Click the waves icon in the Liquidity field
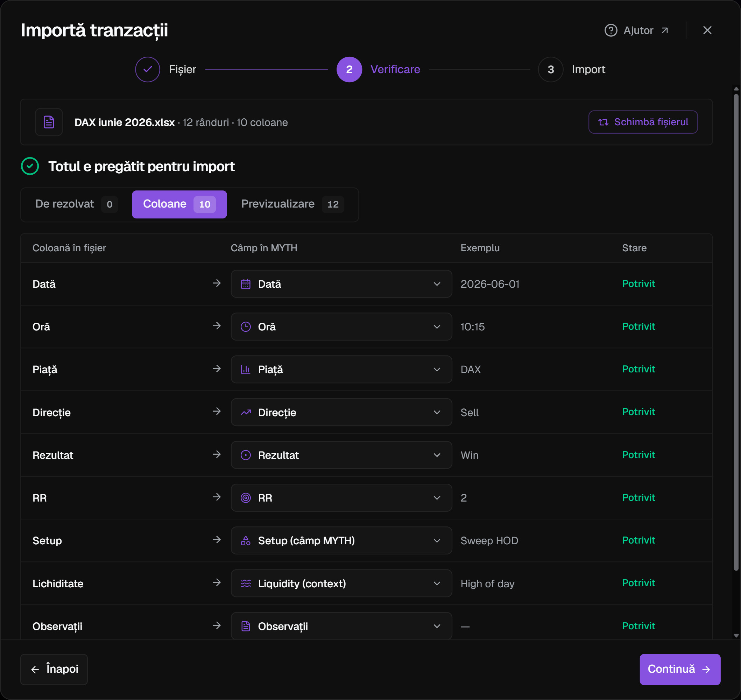The image size is (741, 700). tap(245, 583)
